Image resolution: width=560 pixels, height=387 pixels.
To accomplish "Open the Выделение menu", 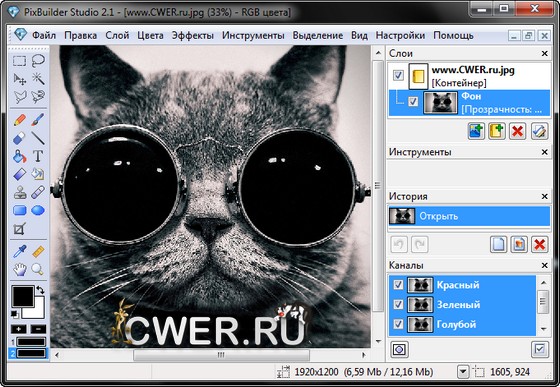I will [x=318, y=35].
